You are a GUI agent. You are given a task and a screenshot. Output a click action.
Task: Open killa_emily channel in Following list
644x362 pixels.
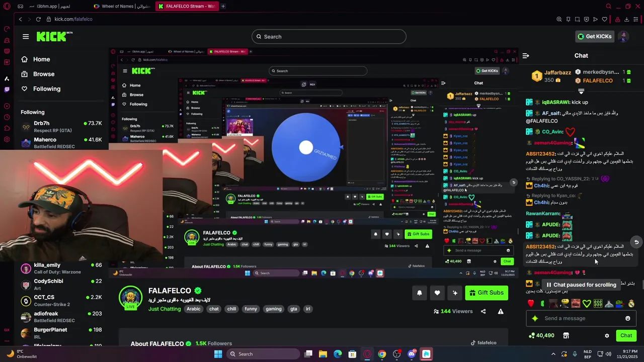(61, 268)
